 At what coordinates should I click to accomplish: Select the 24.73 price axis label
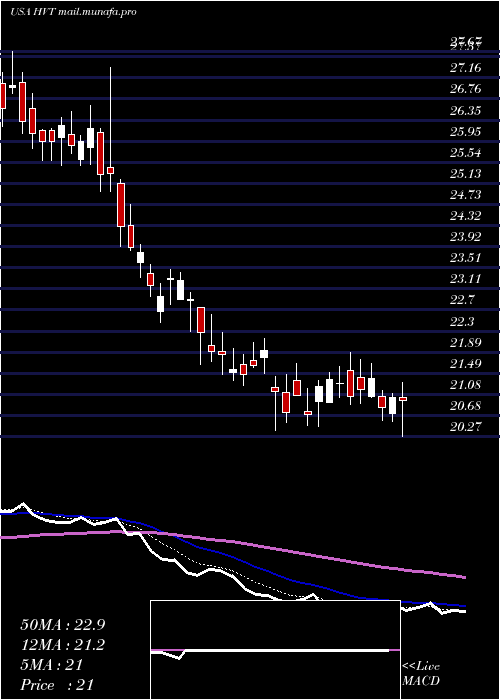pyautogui.click(x=466, y=195)
